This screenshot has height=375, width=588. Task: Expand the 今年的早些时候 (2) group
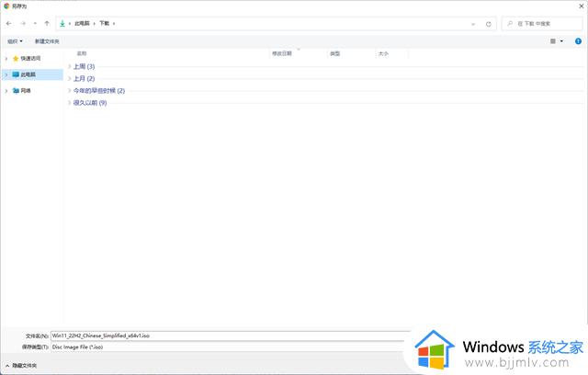pos(70,91)
